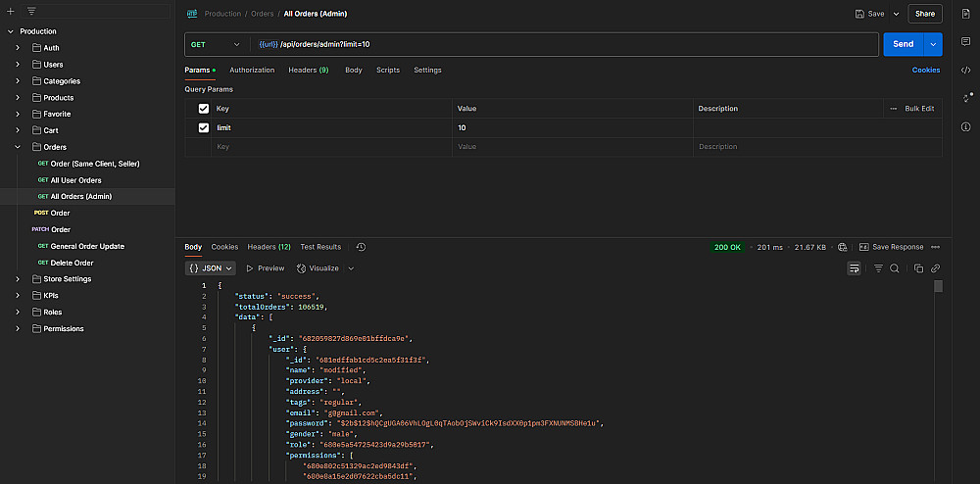Screen dimensions: 980x484
Task: Click the search icon in response toolbar
Action: point(895,268)
